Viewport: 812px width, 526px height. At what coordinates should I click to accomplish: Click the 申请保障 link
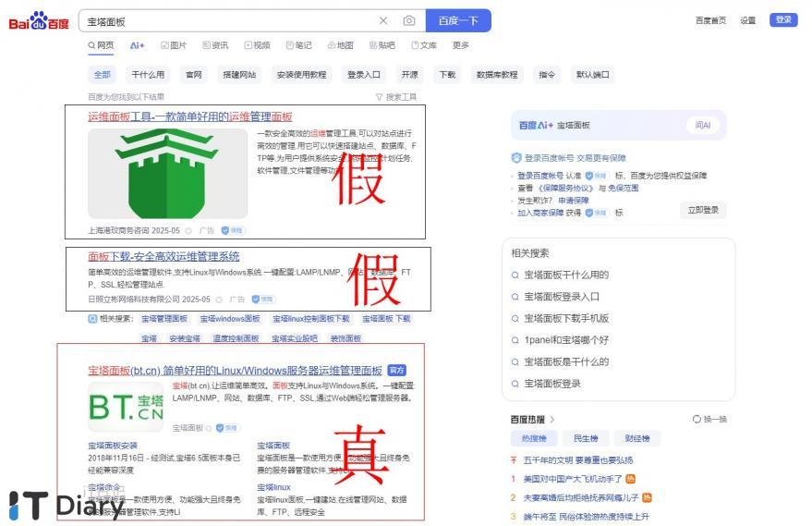pos(574,201)
